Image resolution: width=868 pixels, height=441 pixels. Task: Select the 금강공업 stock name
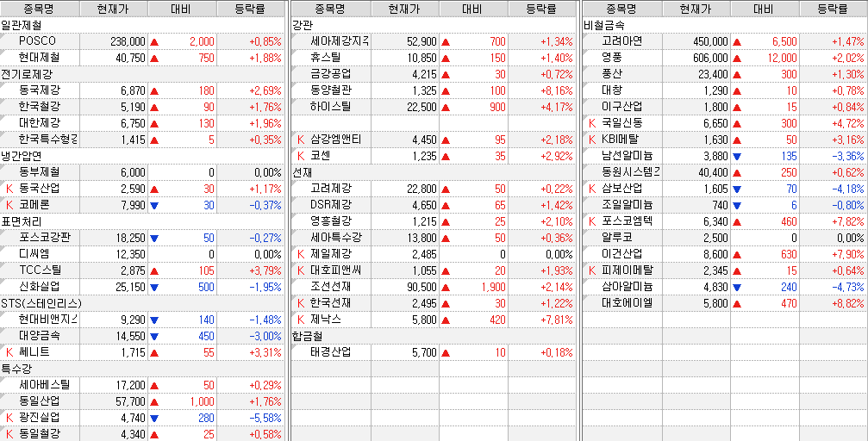330,73
